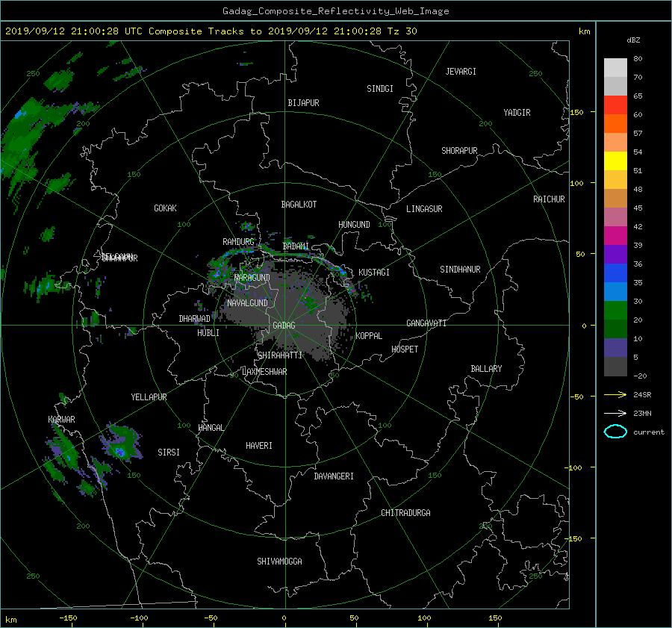The height and width of the screenshot is (628, 672).
Task: Click the RAICHUR label
Action: click(549, 199)
